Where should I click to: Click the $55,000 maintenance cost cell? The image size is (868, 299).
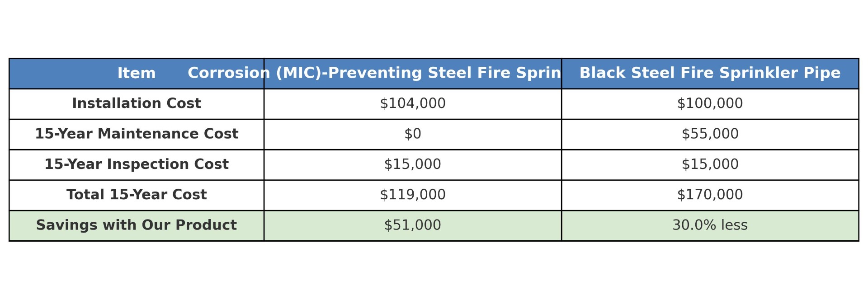point(710,134)
